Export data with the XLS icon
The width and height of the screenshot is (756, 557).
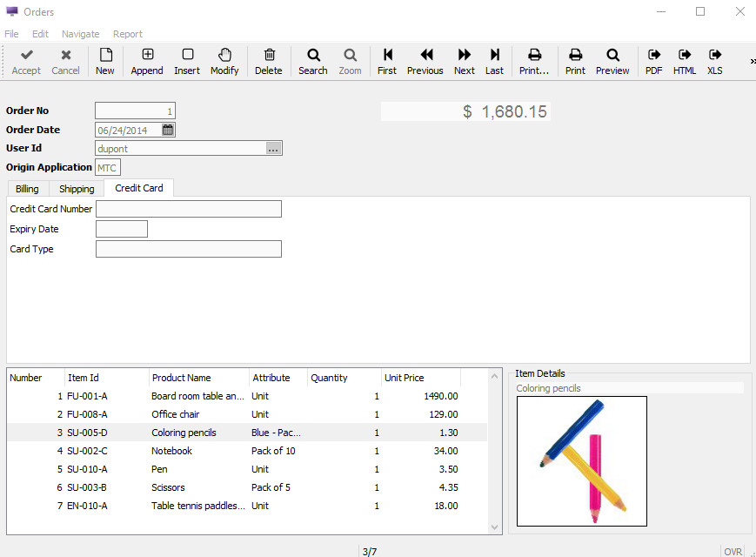coord(714,61)
